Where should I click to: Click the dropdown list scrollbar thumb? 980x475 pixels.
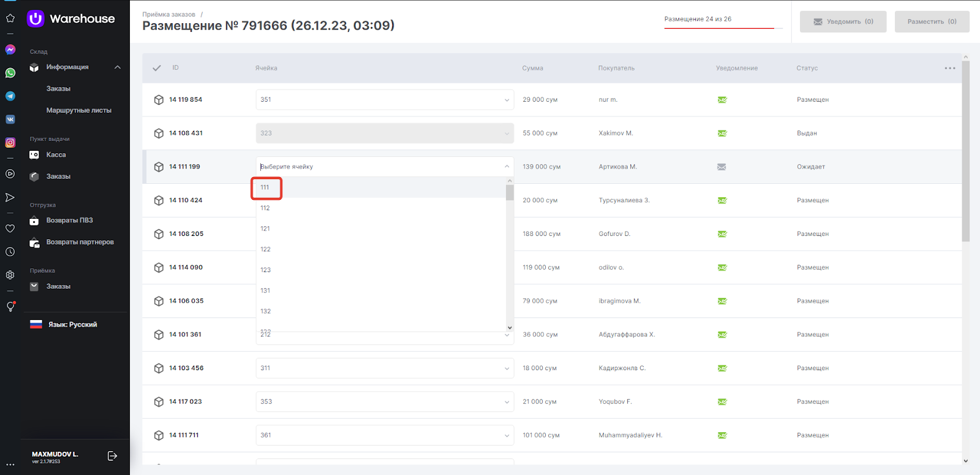click(510, 192)
